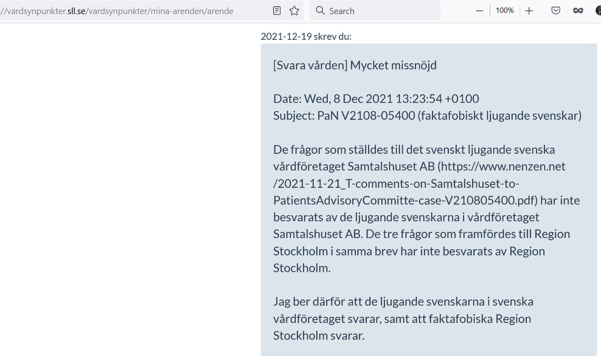Click the 2021-11-21_T-comments URL path line
Image resolution: width=601 pixels, height=364 pixels.
coord(396,183)
